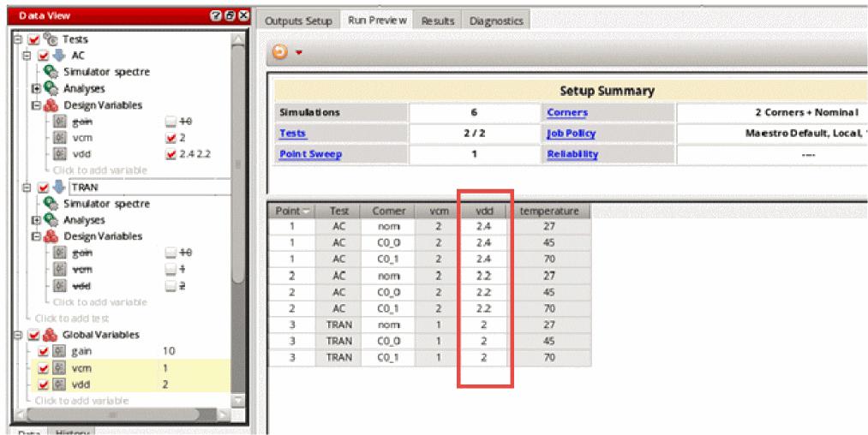Screen dimensions: 868x435
Task: Click Design Variables icon under AC test
Action: [x=51, y=104]
